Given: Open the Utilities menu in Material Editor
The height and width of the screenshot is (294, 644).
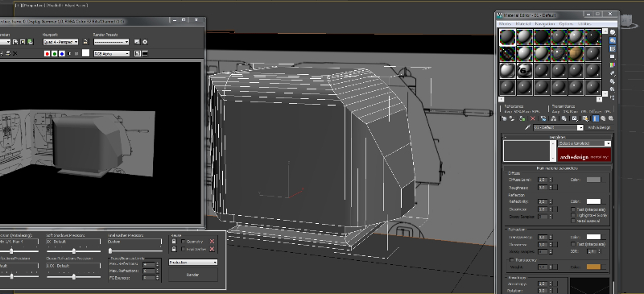Looking at the screenshot, I should coord(584,24).
